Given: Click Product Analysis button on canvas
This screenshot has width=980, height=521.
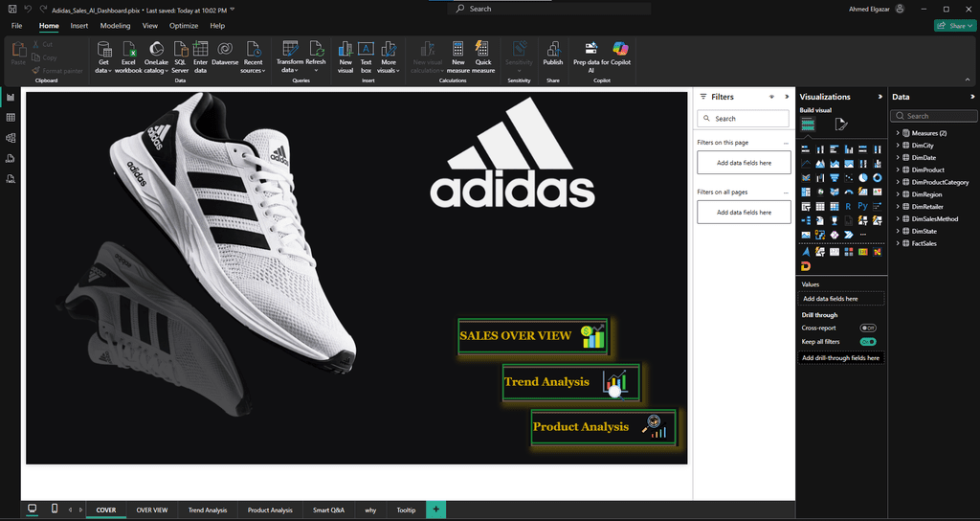Looking at the screenshot, I should coord(603,427).
